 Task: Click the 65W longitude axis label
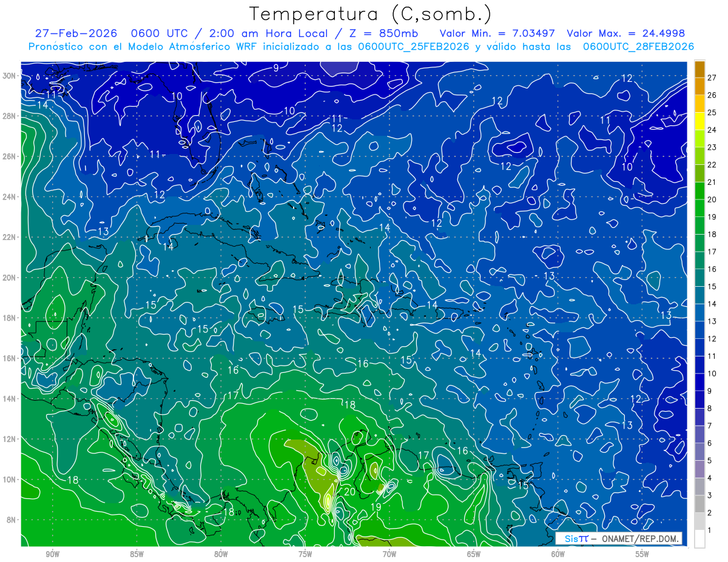click(474, 554)
